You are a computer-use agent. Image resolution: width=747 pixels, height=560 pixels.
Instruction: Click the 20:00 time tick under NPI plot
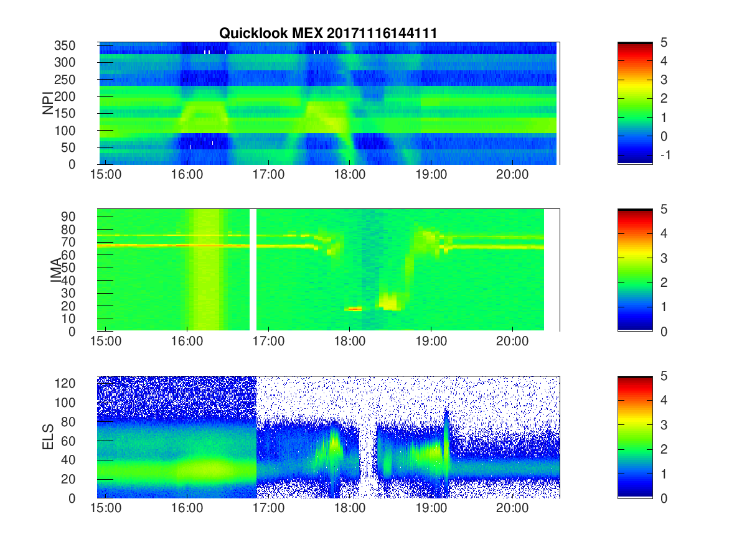click(512, 175)
